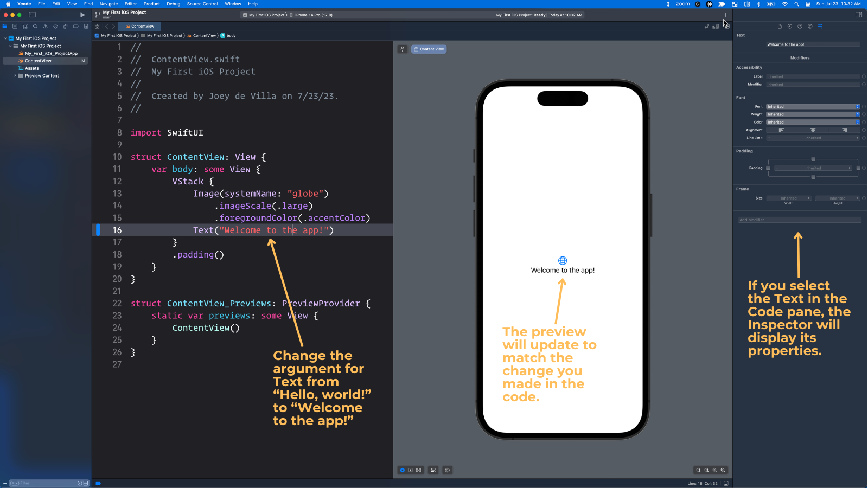Screen dimensions: 868x488
Task: Zoom out the canvas preview
Action: tap(699, 470)
